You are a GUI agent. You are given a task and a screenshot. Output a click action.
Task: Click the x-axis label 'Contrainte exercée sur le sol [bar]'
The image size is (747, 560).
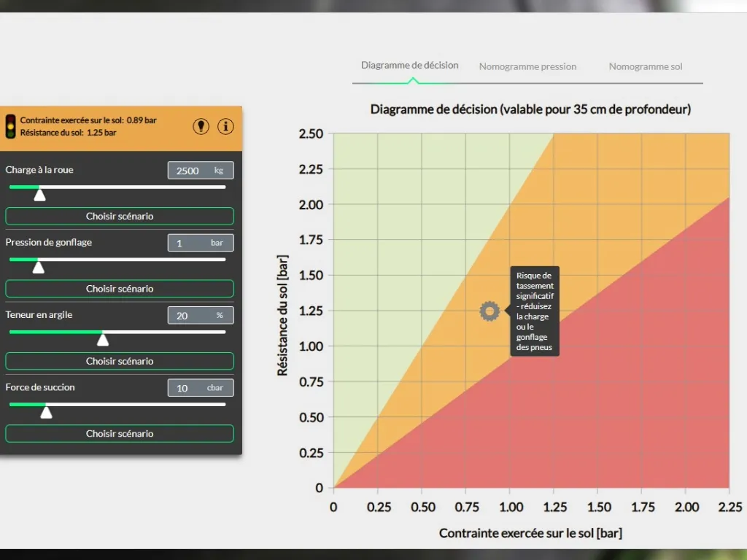point(531,533)
